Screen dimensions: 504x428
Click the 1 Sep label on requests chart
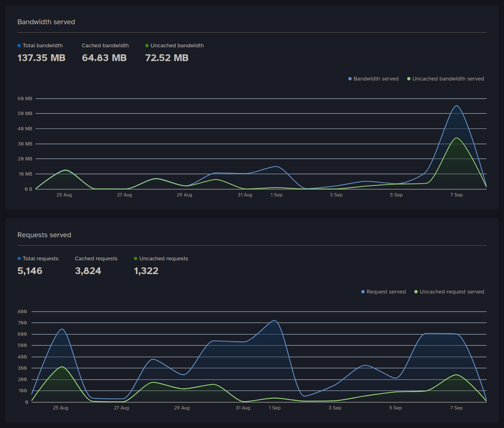pyautogui.click(x=274, y=408)
